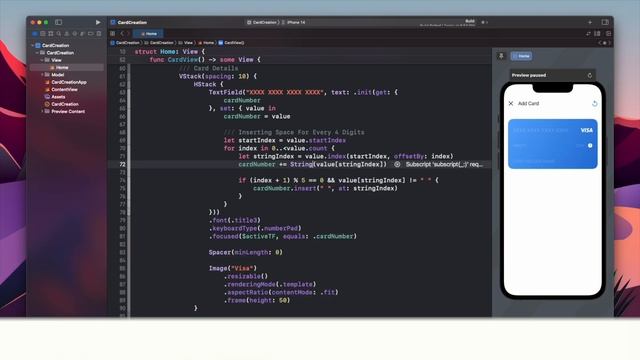Open the library with plus button
Image resolution: width=640 pixels, height=360 pixels.
click(x=590, y=22)
